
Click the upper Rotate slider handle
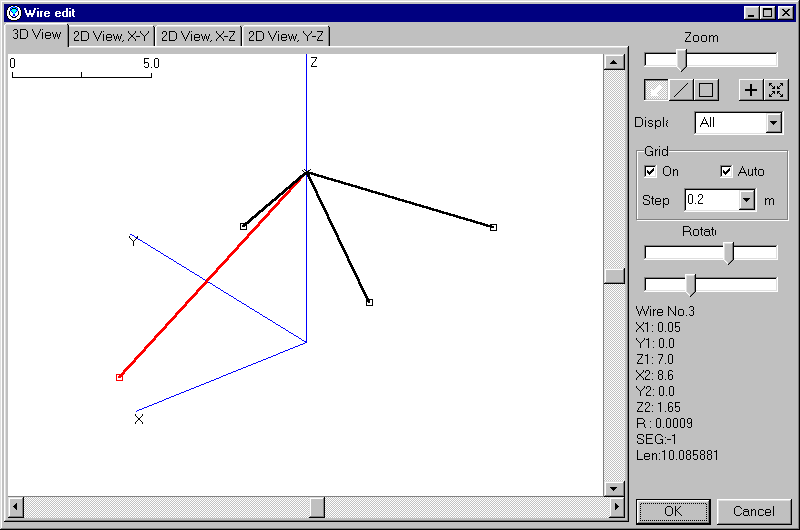tap(729, 252)
